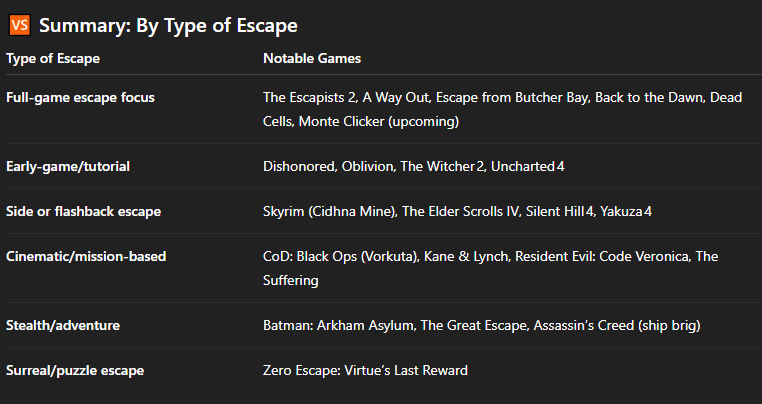Click the Full-game escape focus row label
The height and width of the screenshot is (404, 762).
click(x=80, y=97)
